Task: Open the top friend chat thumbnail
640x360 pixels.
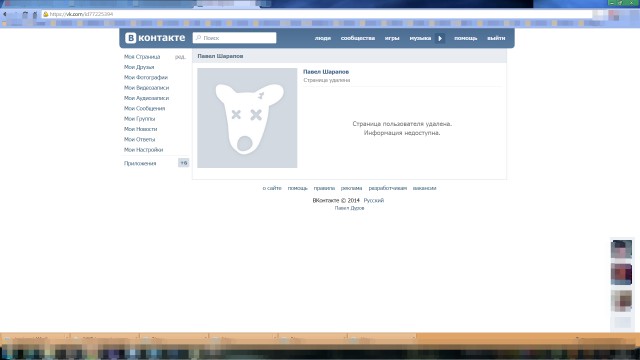Action: (x=621, y=249)
